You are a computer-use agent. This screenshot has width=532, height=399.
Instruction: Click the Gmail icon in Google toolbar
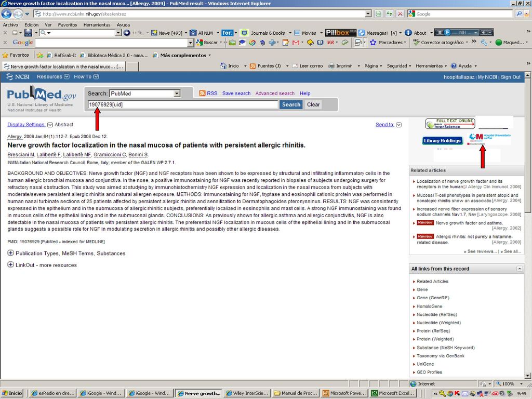point(296,43)
